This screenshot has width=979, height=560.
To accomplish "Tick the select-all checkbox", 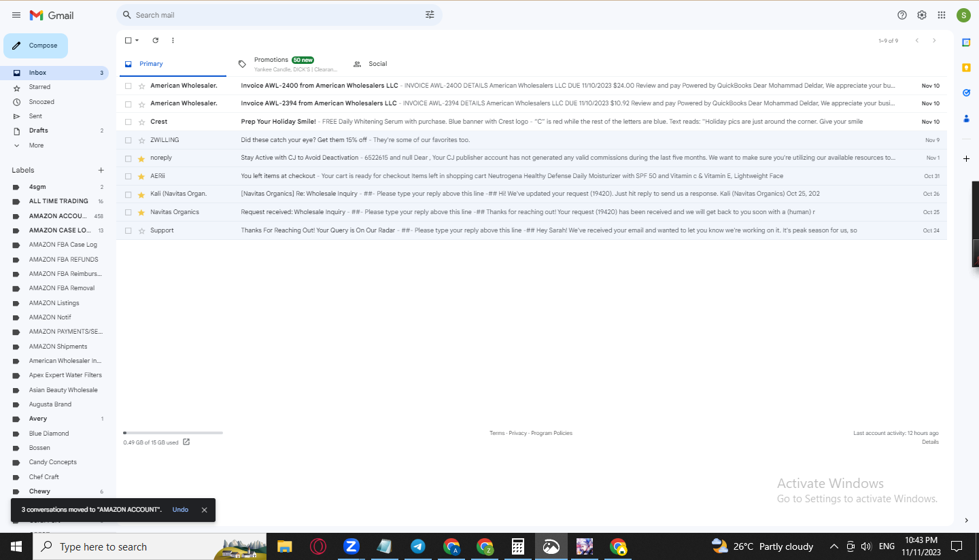I will (128, 41).
